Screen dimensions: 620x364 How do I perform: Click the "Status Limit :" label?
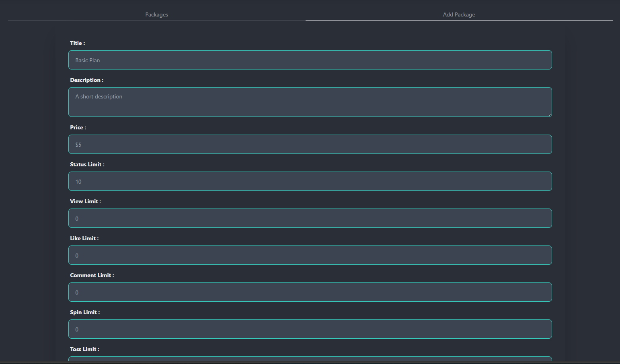click(87, 164)
